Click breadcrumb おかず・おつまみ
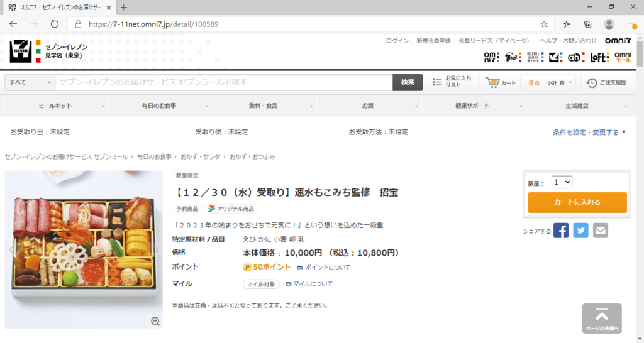 pos(252,156)
